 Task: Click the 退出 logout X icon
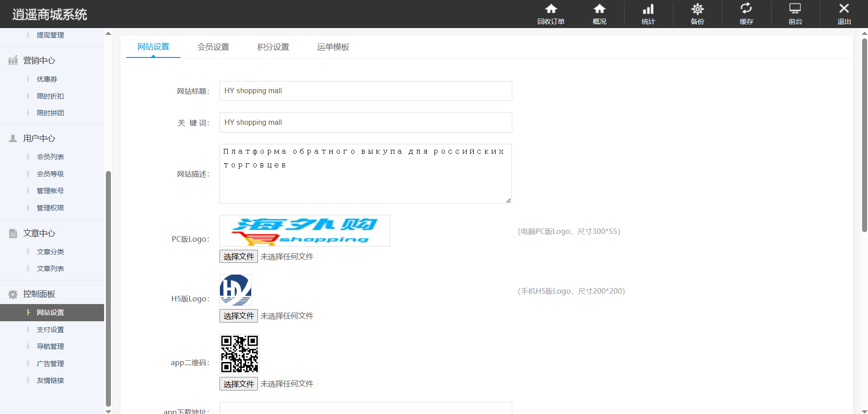click(844, 9)
